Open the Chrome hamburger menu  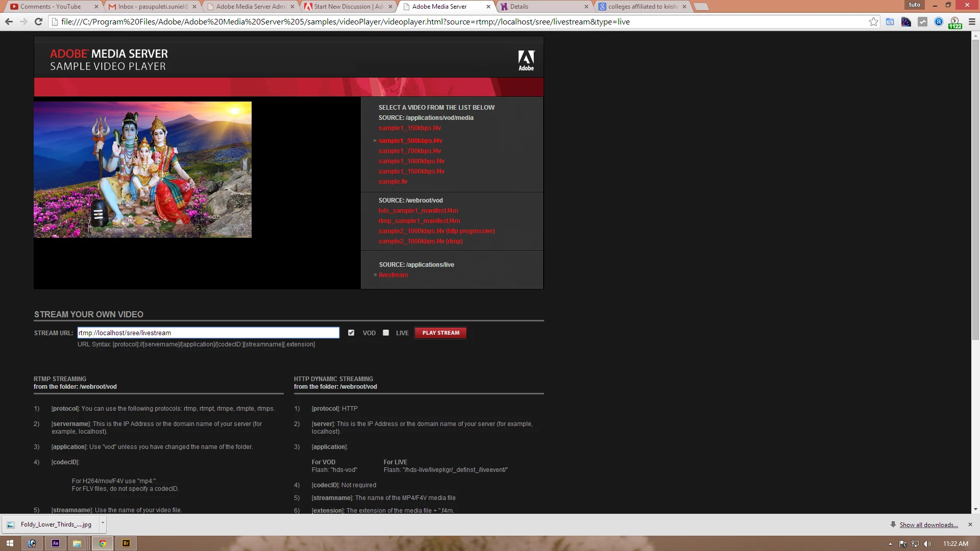click(x=972, y=22)
